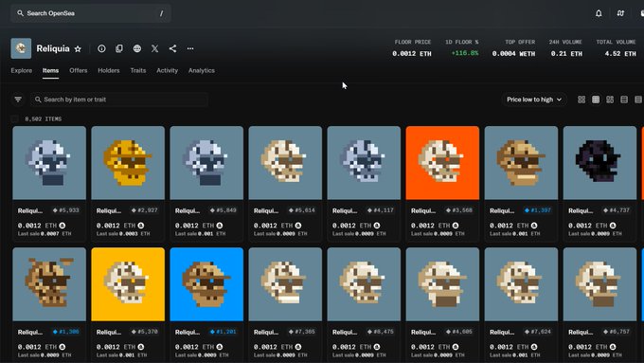Click the swap arrows icon in top bar
Image resolution: width=644 pixels, height=363 pixels.
[x=620, y=13]
